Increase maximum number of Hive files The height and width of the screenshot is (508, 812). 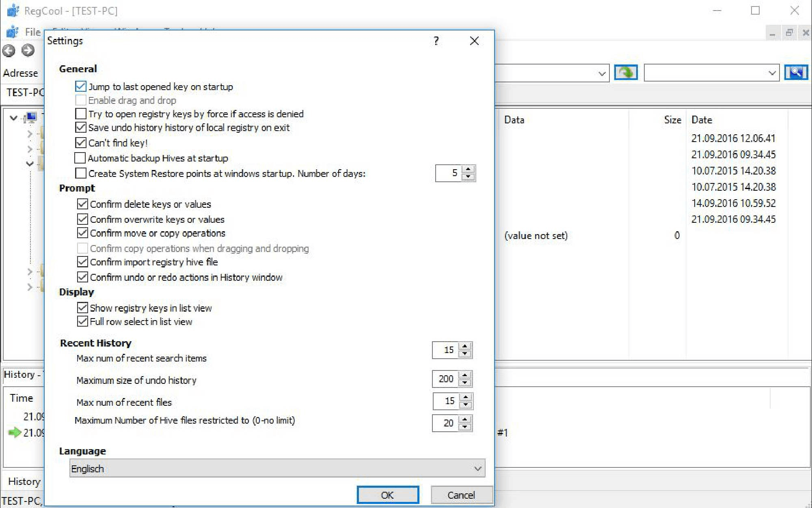coord(465,419)
